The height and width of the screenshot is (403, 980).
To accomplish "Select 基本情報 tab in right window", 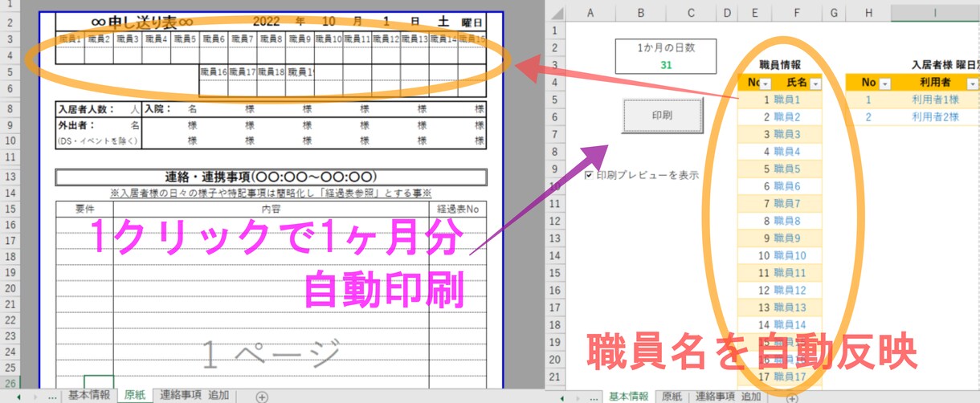I will pos(629,397).
